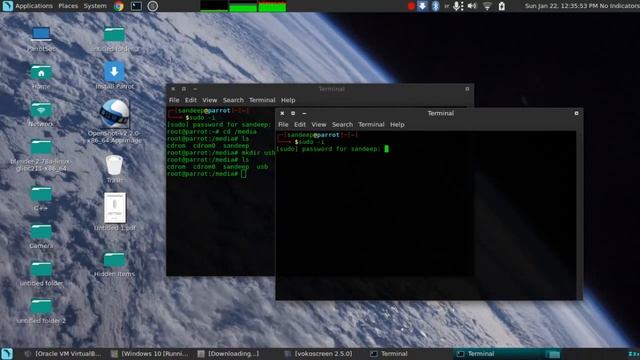Click the back Terminal top-right corner button
This screenshot has width=640, height=360.
467,89
